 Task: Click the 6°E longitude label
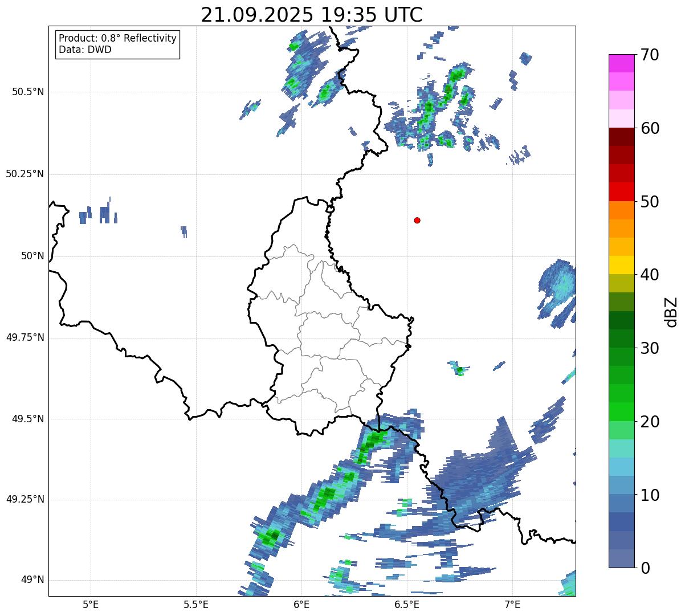click(x=301, y=604)
